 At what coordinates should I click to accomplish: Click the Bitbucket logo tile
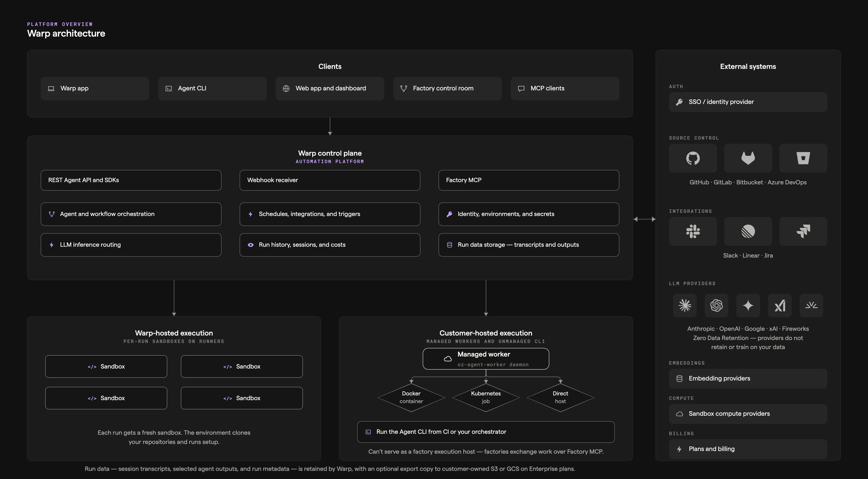pos(803,158)
